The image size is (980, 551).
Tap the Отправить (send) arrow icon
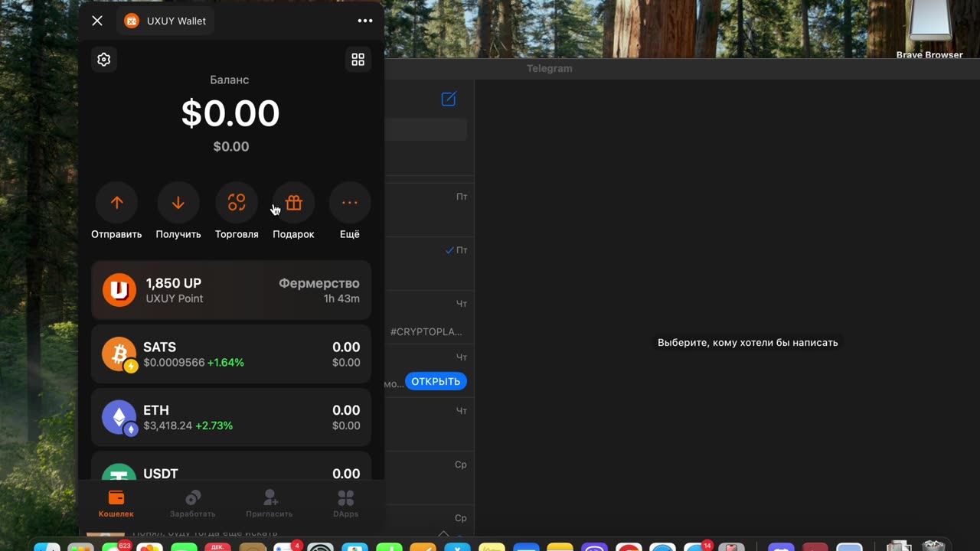(116, 203)
